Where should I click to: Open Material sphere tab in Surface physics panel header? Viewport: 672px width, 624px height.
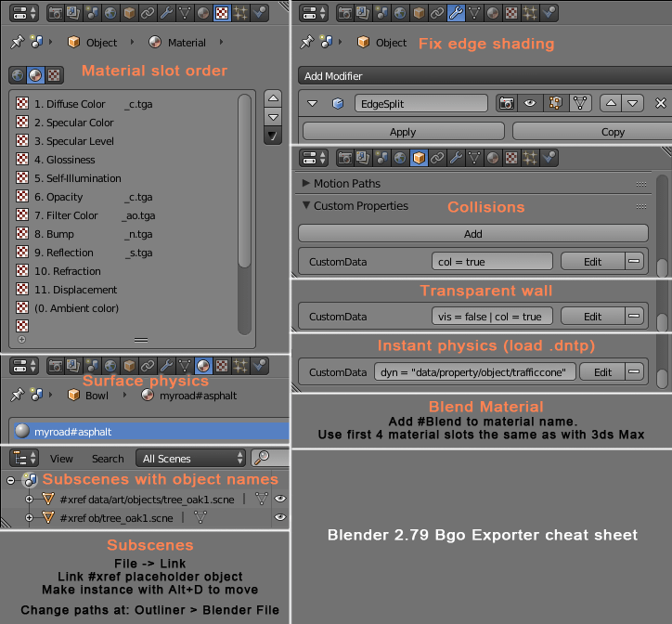click(x=203, y=366)
